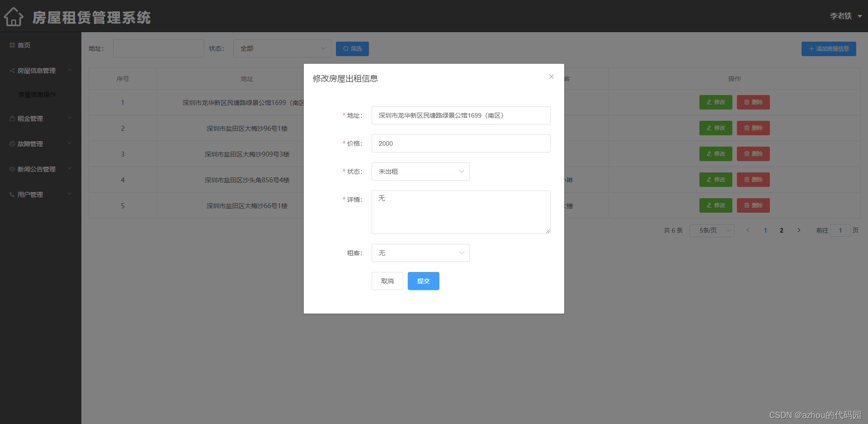This screenshot has width=868, height=424.
Task: Close the 修改房屋出租信息 dialog with X
Action: point(552,76)
